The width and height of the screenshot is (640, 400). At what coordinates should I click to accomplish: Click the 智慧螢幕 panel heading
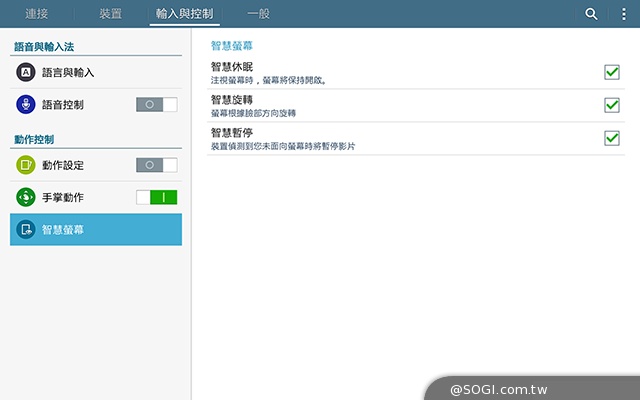tap(232, 46)
